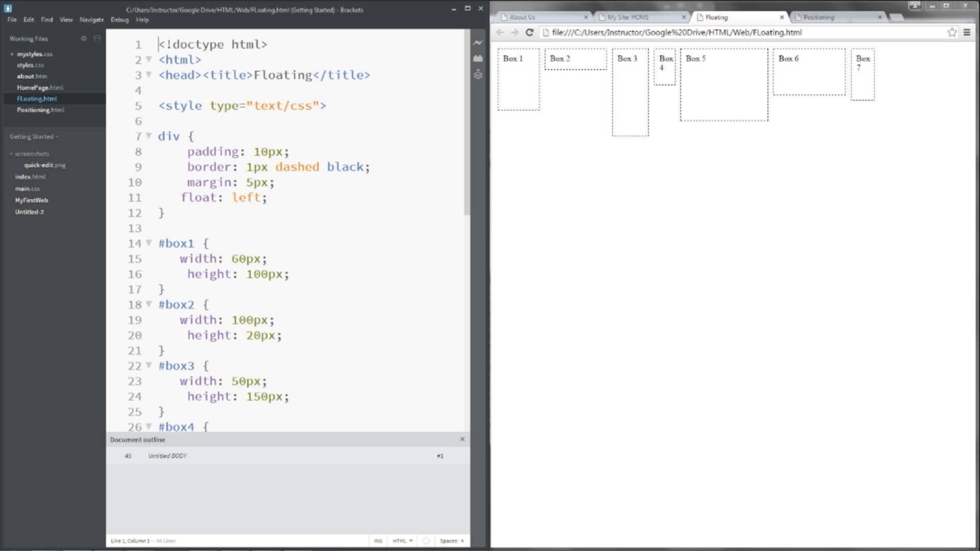Switch to the About Us browser tab
The width and height of the screenshot is (980, 551).
542,17
